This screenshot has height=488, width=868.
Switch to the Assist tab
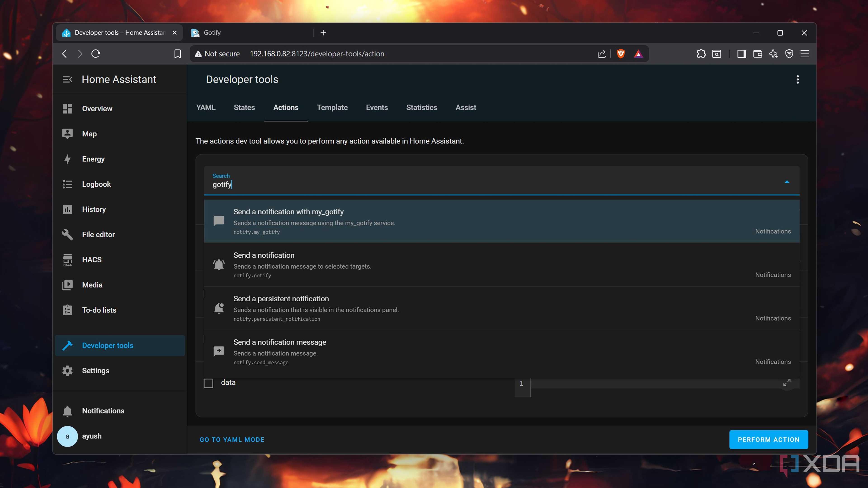click(x=466, y=108)
